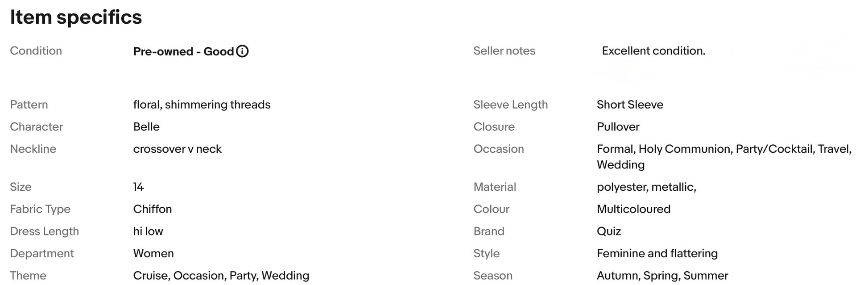Click the Cruise, Occasion, Party, Wedding theme
This screenshot has height=285, width=868.
(x=221, y=276)
